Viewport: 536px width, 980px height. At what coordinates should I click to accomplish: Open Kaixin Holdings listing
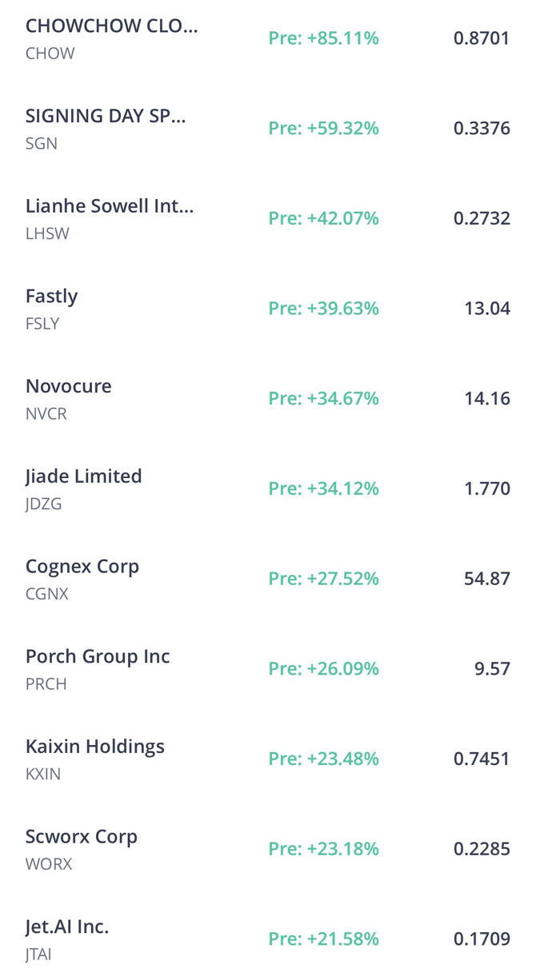coord(268,759)
